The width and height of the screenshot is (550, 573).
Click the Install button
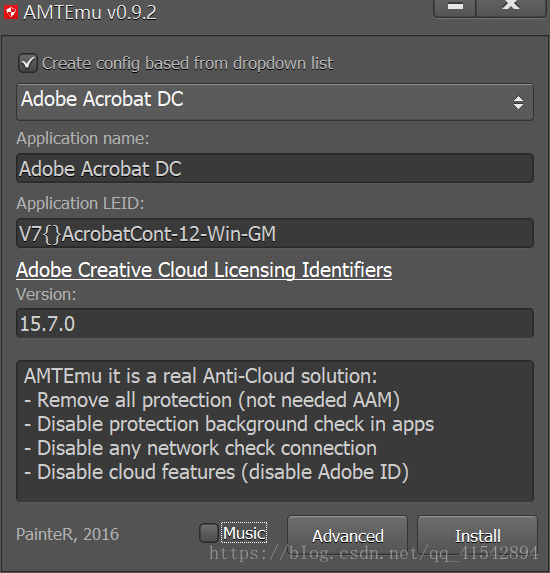click(x=478, y=536)
